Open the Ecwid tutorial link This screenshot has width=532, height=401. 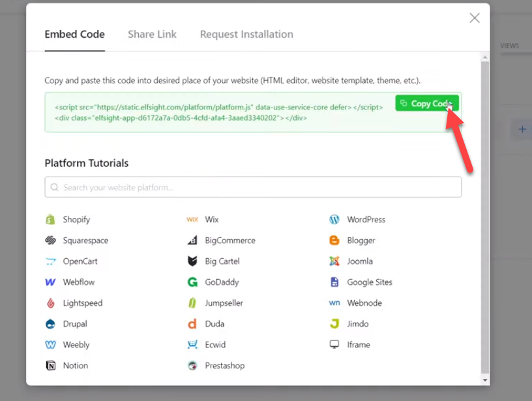[x=215, y=345]
